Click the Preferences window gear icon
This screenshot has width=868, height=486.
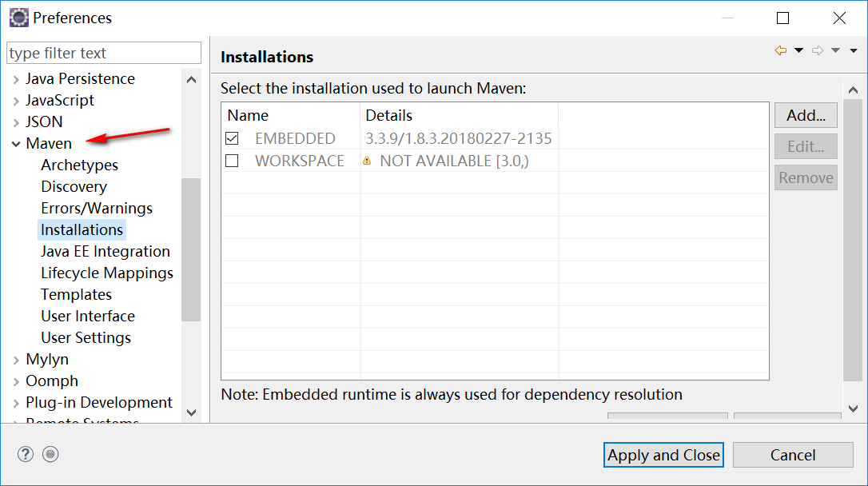[x=19, y=18]
